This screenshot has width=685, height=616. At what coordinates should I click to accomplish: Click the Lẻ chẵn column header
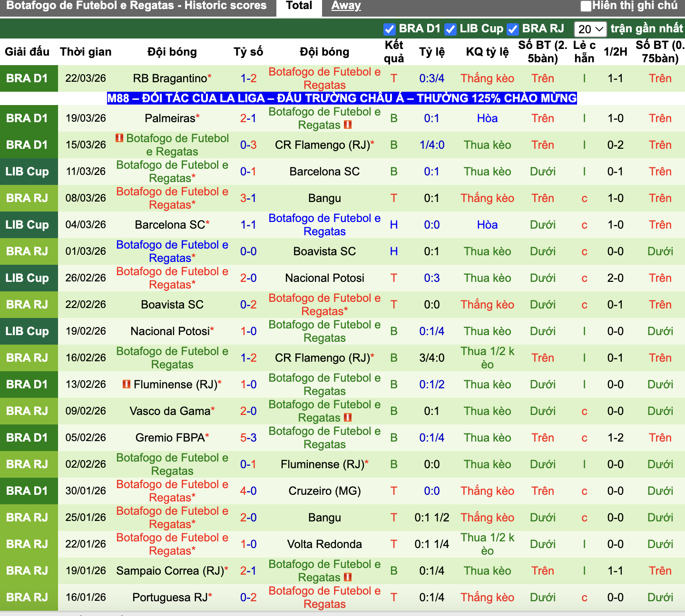pos(584,52)
